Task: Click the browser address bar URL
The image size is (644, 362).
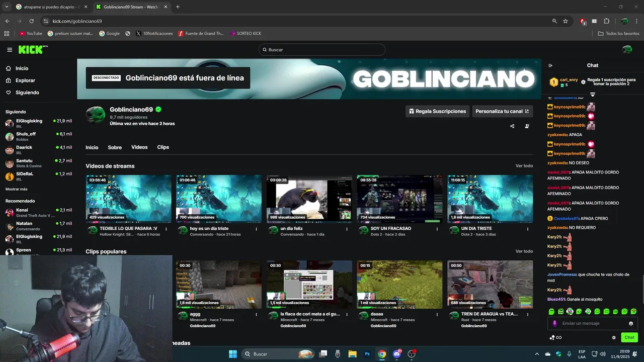Action: coord(77,21)
